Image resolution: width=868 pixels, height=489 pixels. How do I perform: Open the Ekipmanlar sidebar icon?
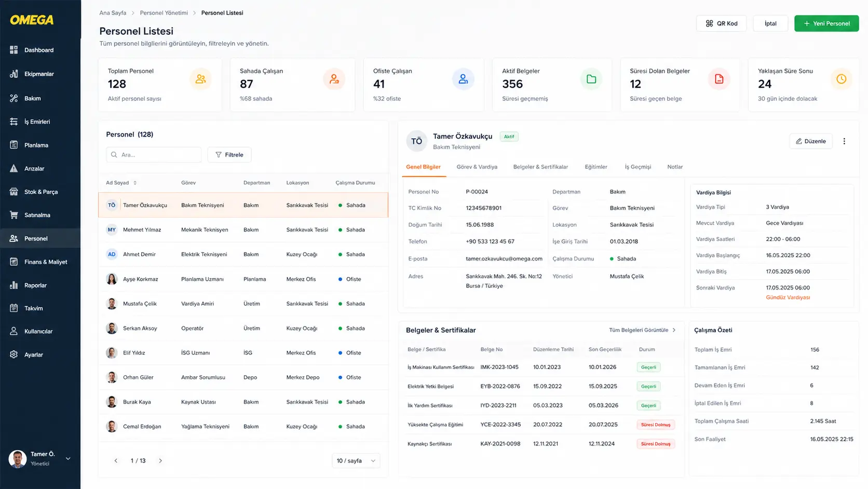[14, 74]
